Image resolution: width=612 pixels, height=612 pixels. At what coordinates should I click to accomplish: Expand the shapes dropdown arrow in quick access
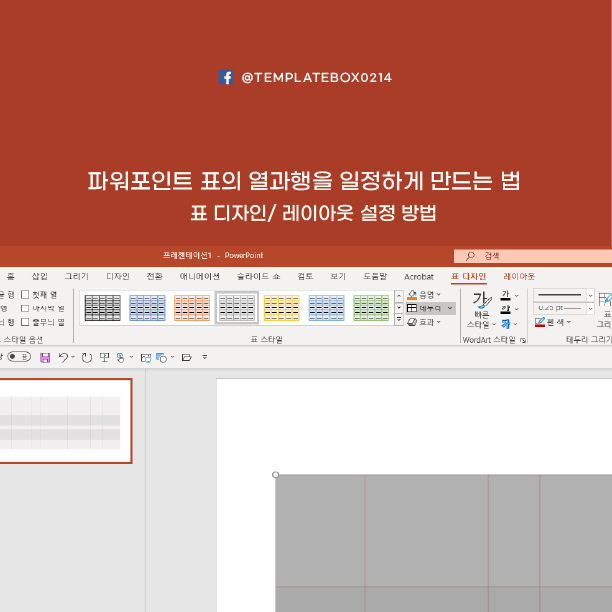172,357
